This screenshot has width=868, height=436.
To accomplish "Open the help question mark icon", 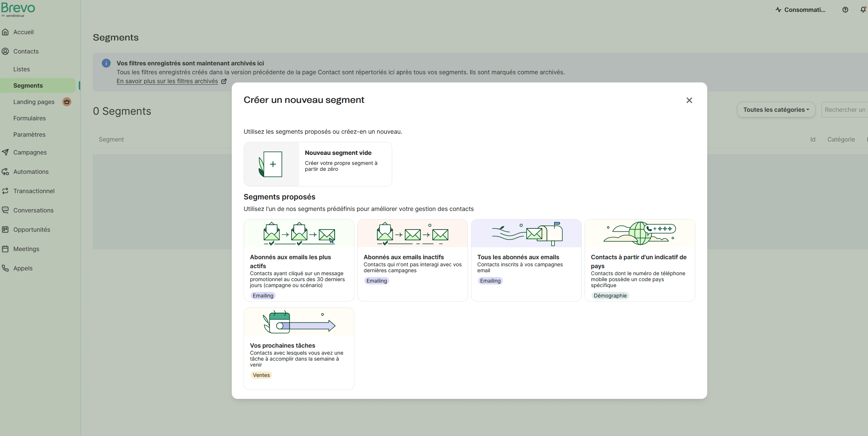I will click(x=845, y=10).
